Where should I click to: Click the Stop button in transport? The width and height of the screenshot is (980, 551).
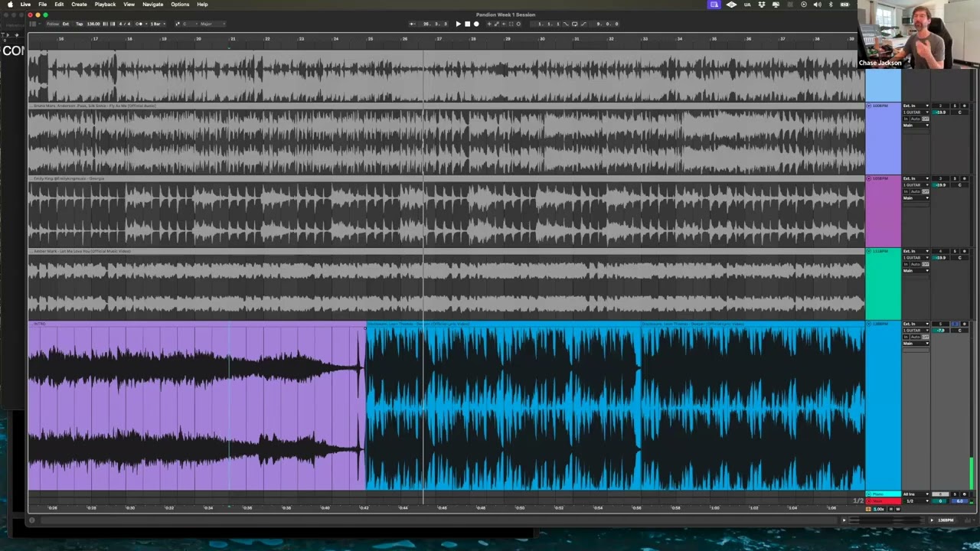(467, 24)
